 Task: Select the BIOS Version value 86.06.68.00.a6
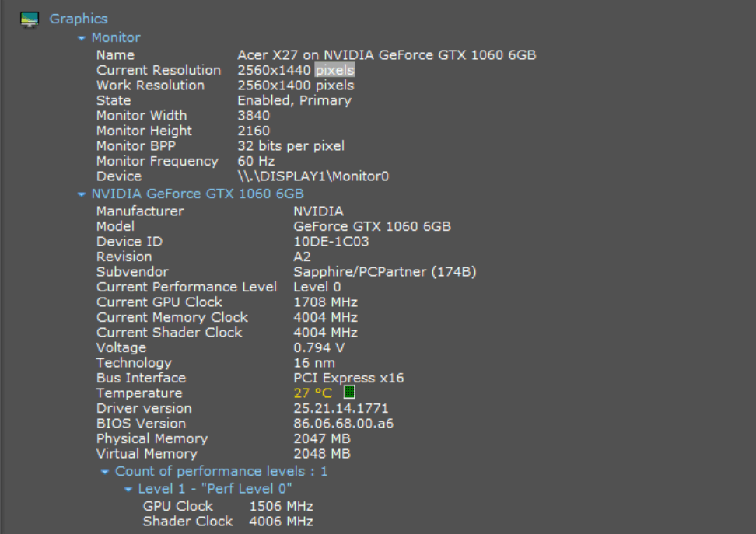[343, 424]
